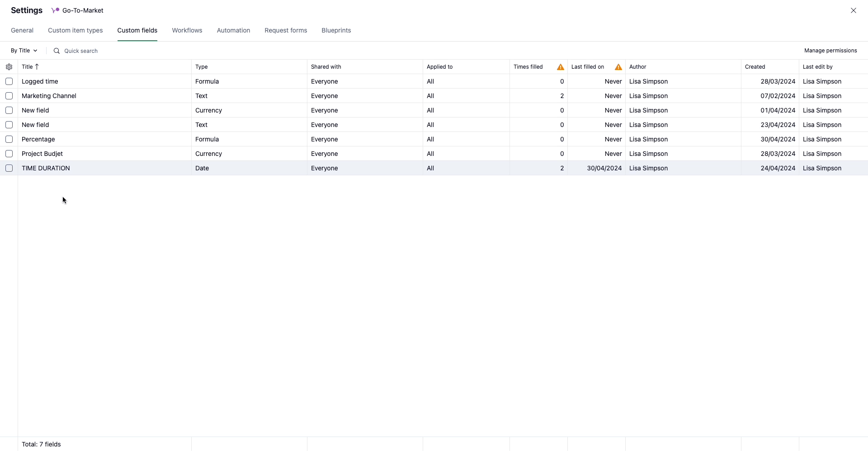Click the table settings gear icon

(x=9, y=67)
